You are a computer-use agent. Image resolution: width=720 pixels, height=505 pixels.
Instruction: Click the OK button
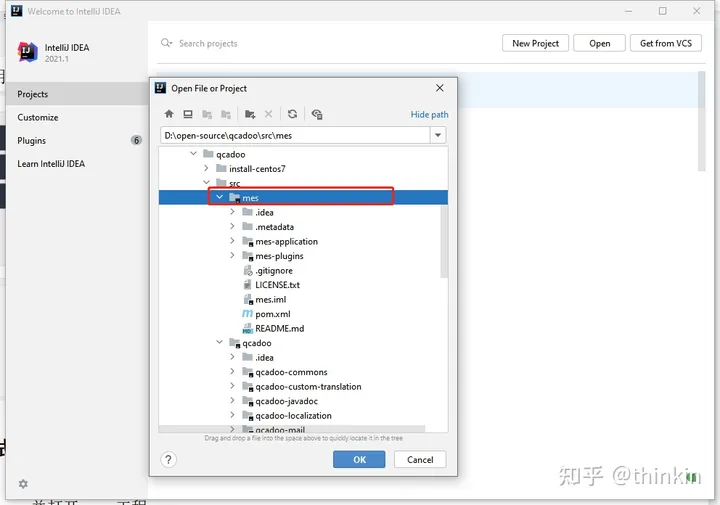(x=359, y=459)
